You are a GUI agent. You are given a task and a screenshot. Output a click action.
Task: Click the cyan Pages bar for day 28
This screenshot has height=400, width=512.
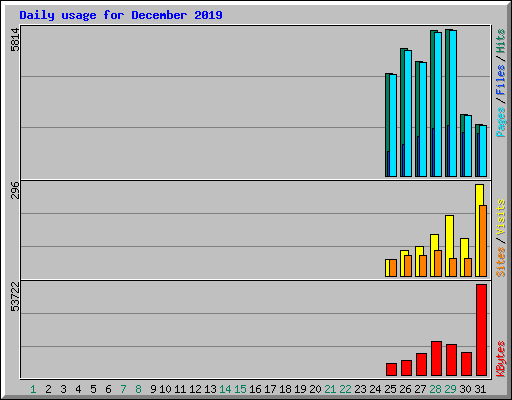(x=438, y=104)
